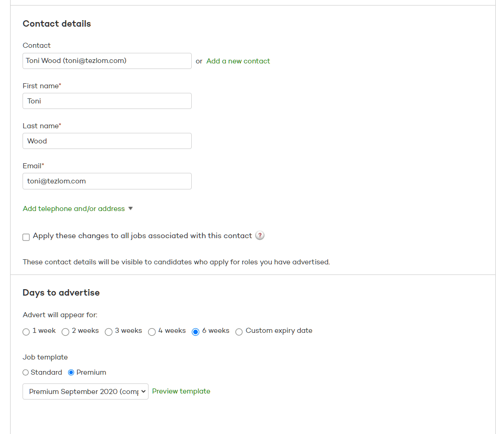The image size is (504, 434).
Task: Expand the Add telephone and/or address arrow
Action: [x=131, y=209]
